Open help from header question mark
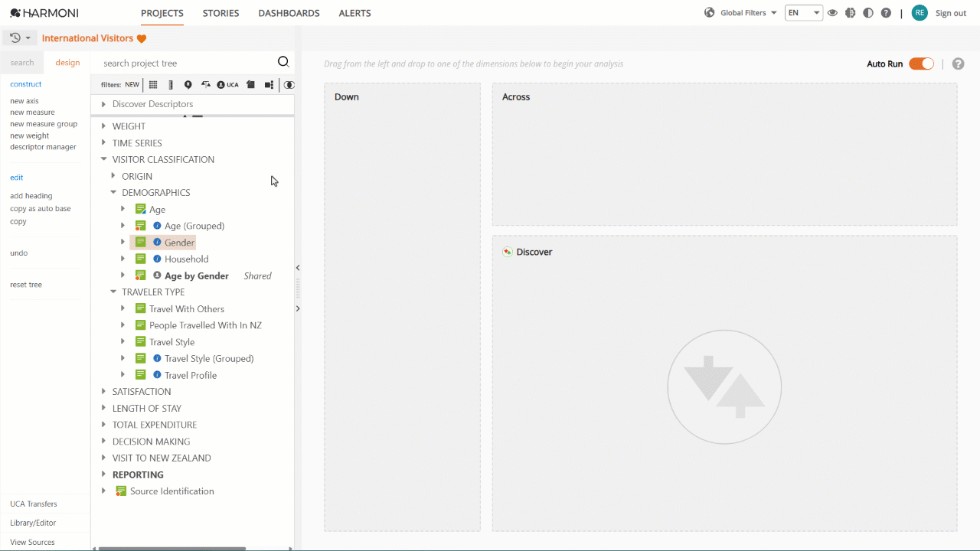Viewport: 980px width, 551px height. click(x=886, y=13)
